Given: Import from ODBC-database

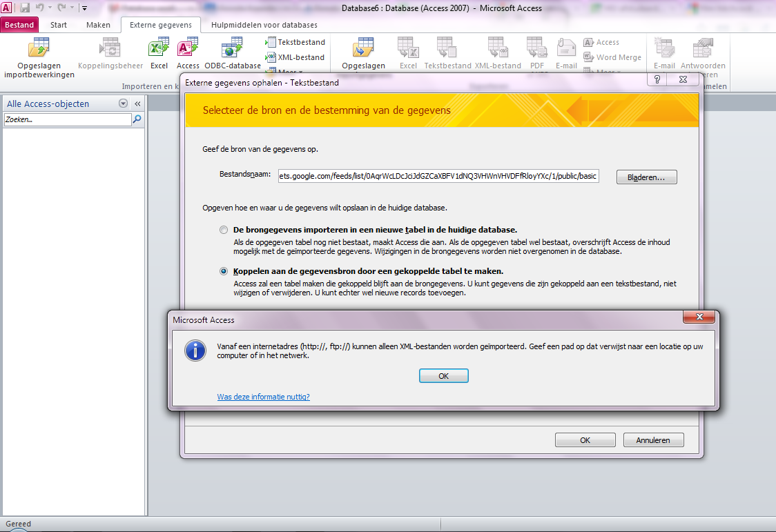Looking at the screenshot, I should [x=232, y=53].
